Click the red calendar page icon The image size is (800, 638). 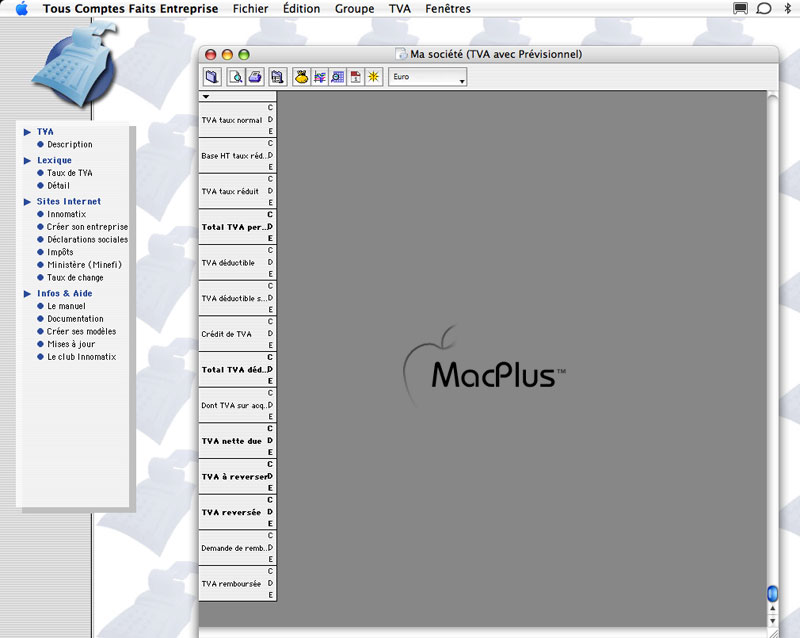coord(356,77)
